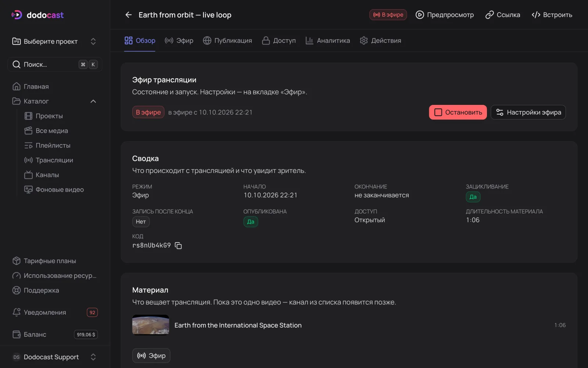Collapse the Каталог section
Viewport: 588px width, 368px height.
pos(93,101)
